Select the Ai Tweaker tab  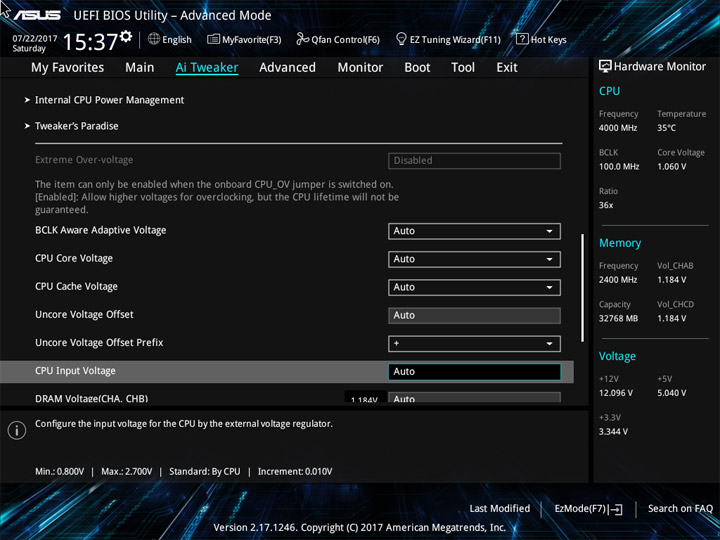[x=207, y=68]
